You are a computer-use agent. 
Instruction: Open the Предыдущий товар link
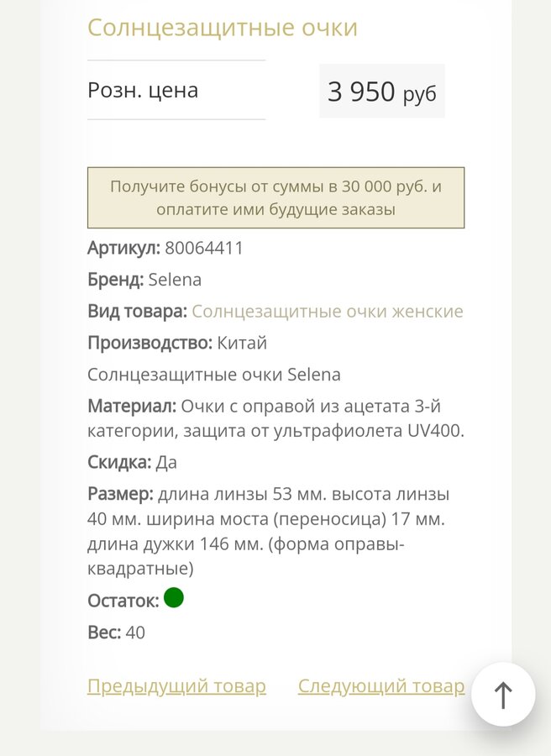[176, 686]
